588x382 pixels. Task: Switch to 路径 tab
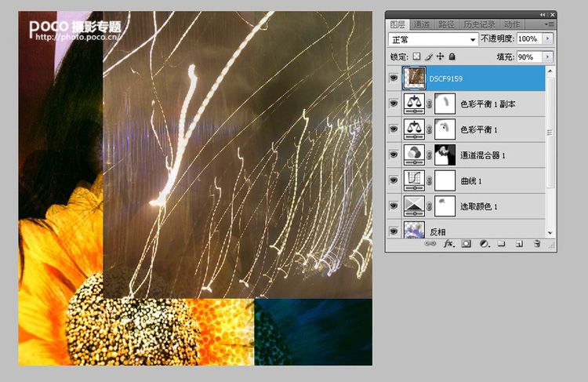pyautogui.click(x=446, y=24)
